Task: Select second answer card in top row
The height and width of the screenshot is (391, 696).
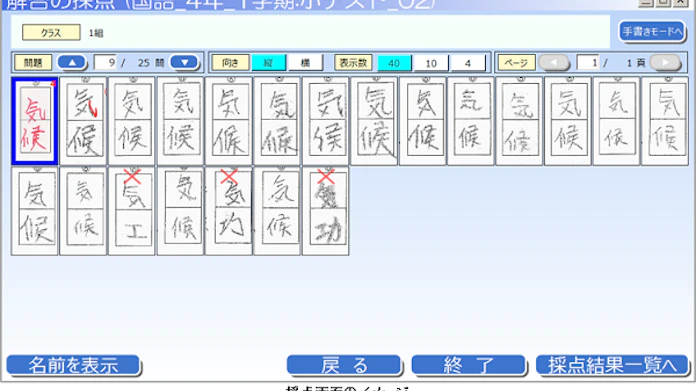Action: click(83, 121)
